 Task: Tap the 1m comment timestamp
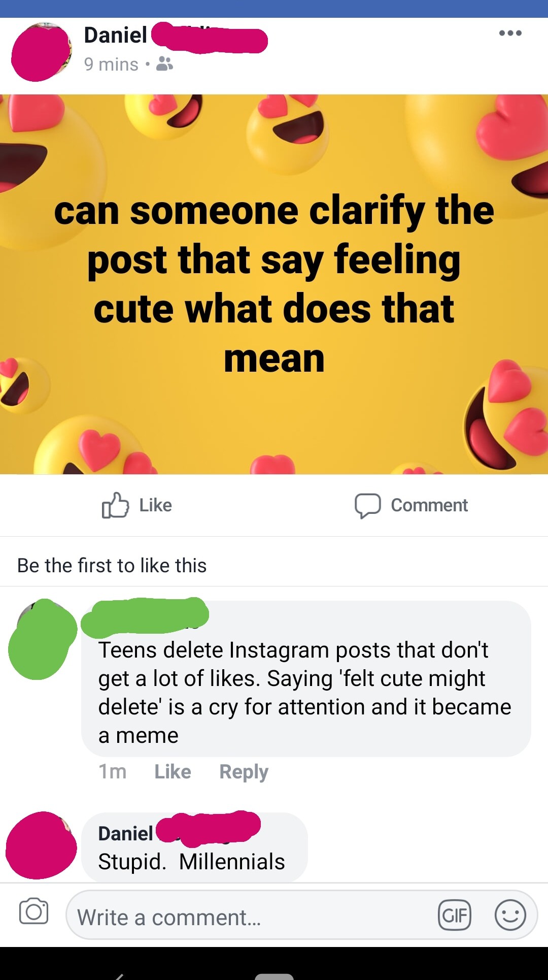tap(113, 772)
